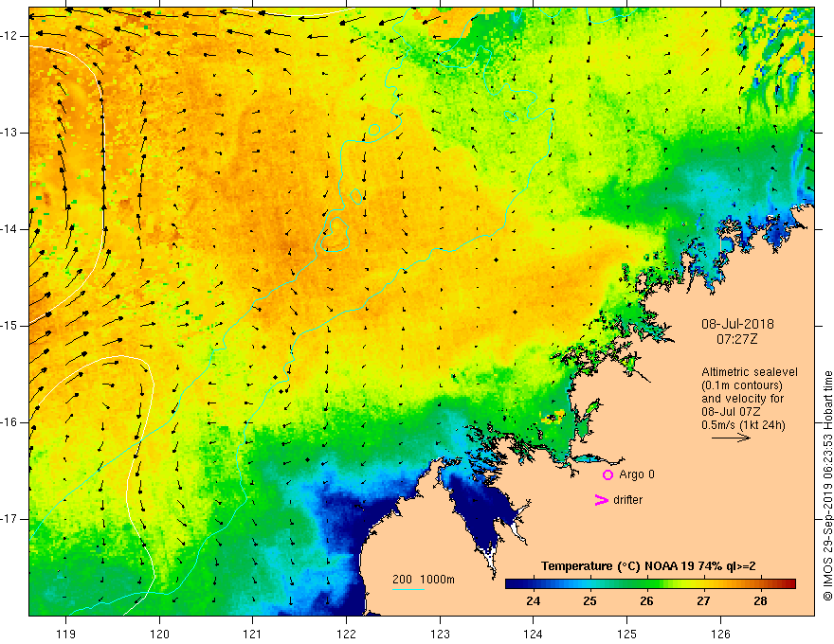
Task: Click the 28 value on temperature scale
Action: pos(760,601)
